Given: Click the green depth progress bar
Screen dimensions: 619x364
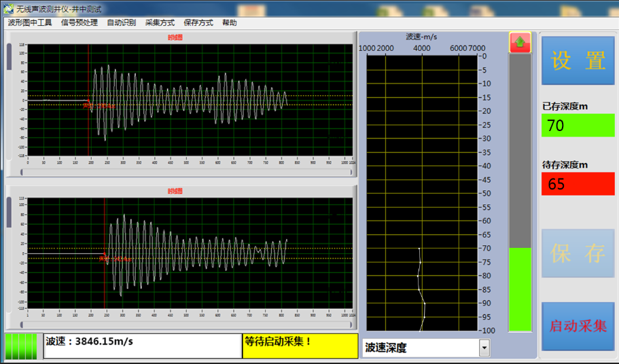Looking at the screenshot, I should pyautogui.click(x=520, y=289).
